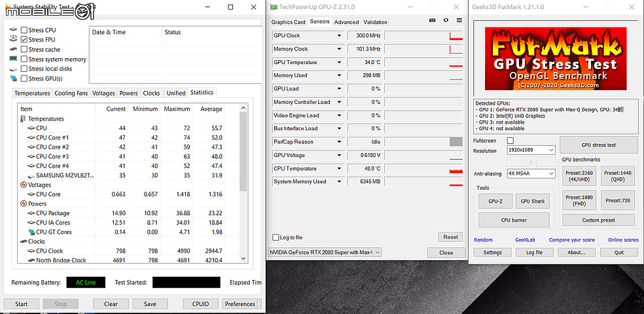Enable FurMark Fullscreen checkbox

pos(510,141)
